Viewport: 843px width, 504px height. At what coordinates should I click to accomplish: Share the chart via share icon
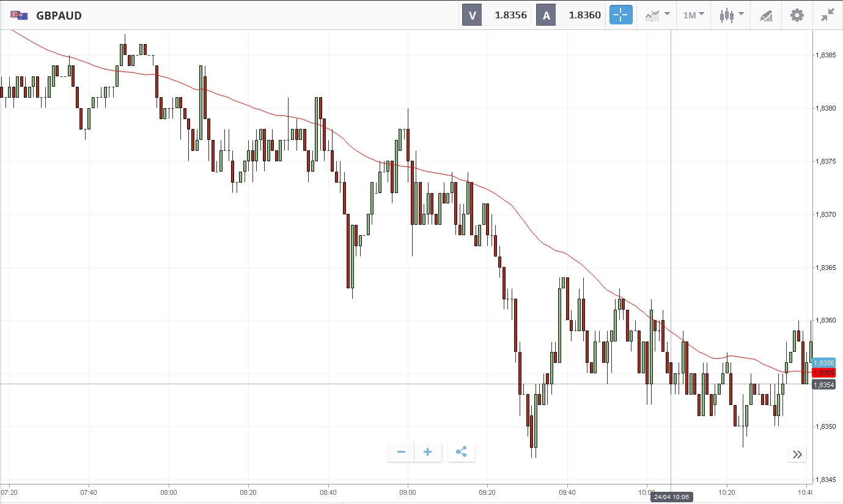[x=462, y=452]
